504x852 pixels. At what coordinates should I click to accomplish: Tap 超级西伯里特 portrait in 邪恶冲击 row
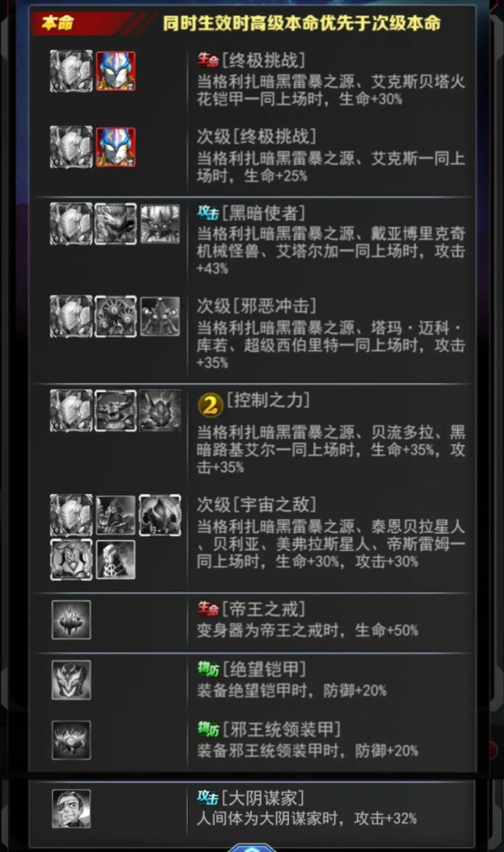pos(160,316)
